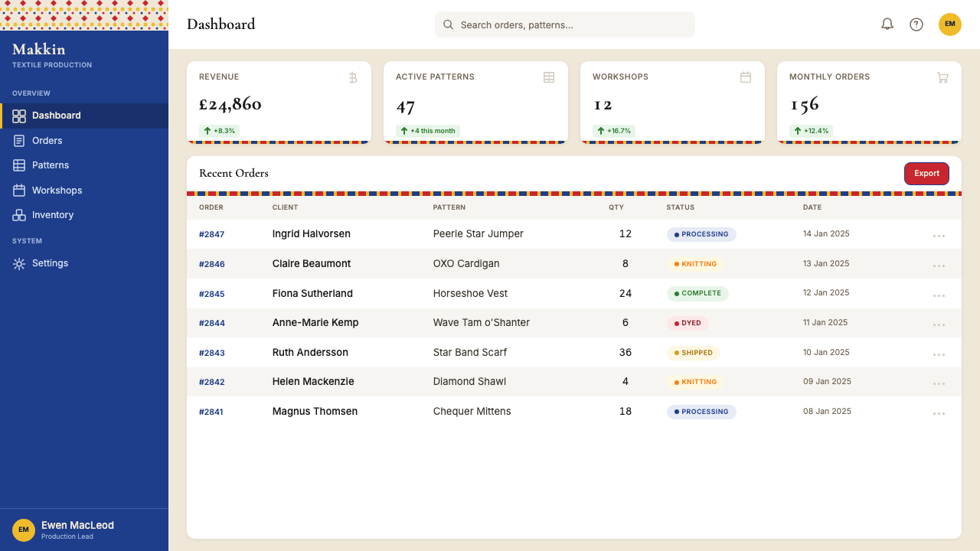980x551 pixels.
Task: Open more options for order #2844
Action: pyautogui.click(x=939, y=325)
